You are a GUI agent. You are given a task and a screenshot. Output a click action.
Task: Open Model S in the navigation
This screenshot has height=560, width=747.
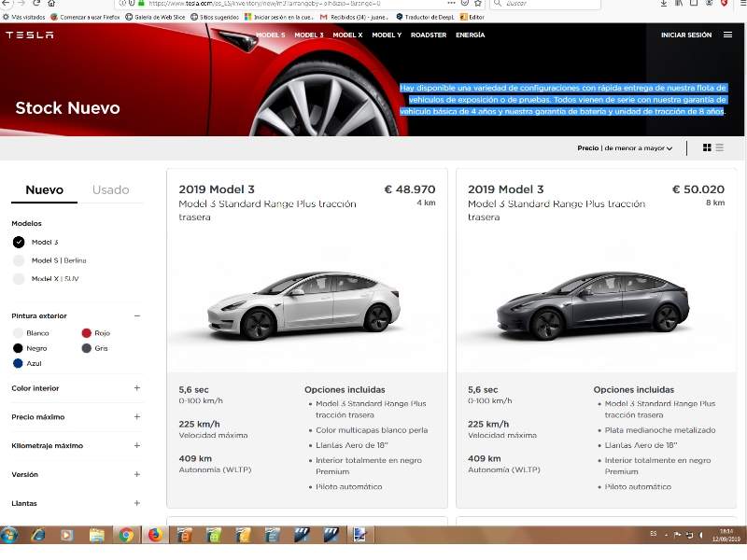(271, 35)
